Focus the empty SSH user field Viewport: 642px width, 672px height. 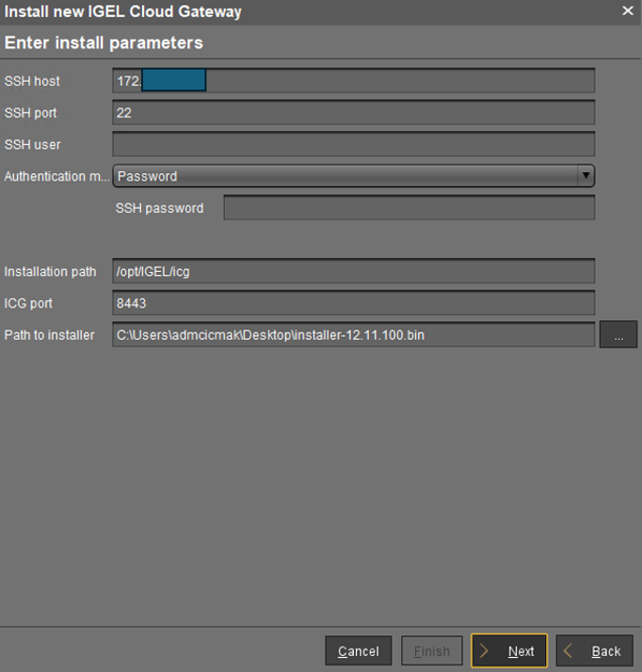coord(354,144)
